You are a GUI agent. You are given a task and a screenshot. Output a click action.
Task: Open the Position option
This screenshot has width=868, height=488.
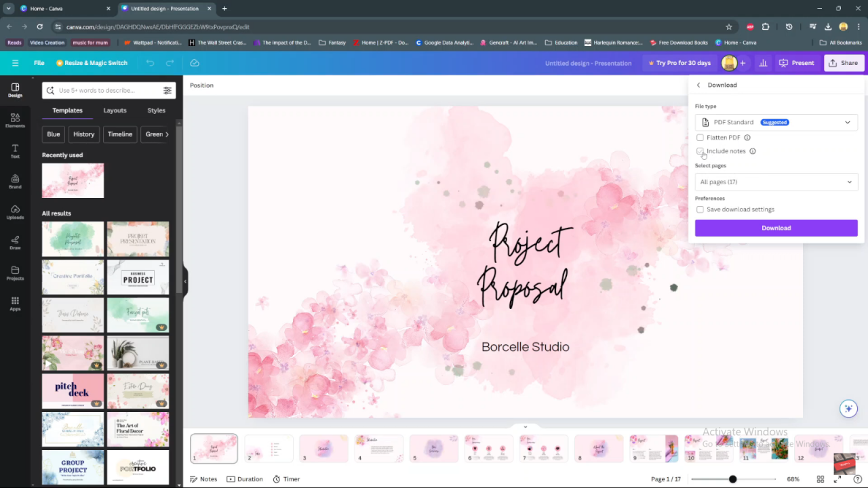click(x=201, y=85)
